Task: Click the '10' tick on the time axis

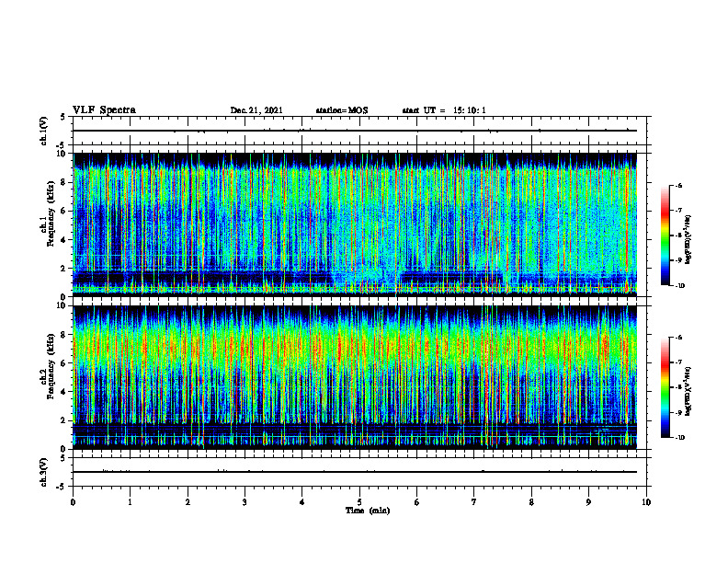Action: click(646, 502)
